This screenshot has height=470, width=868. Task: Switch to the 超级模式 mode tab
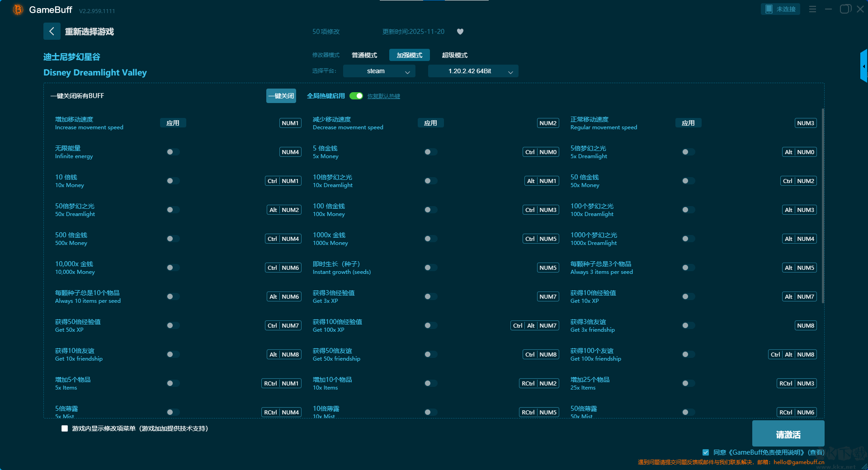[x=455, y=55]
